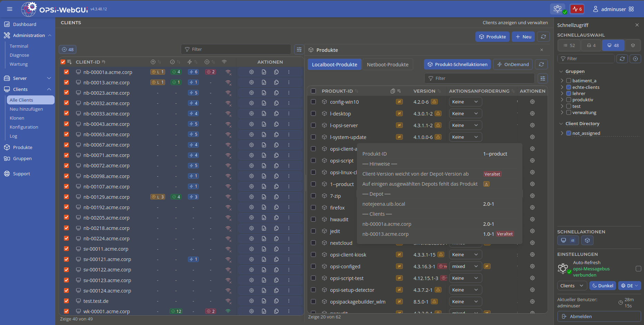Select the Localboot-Produkte tab

(x=334, y=65)
